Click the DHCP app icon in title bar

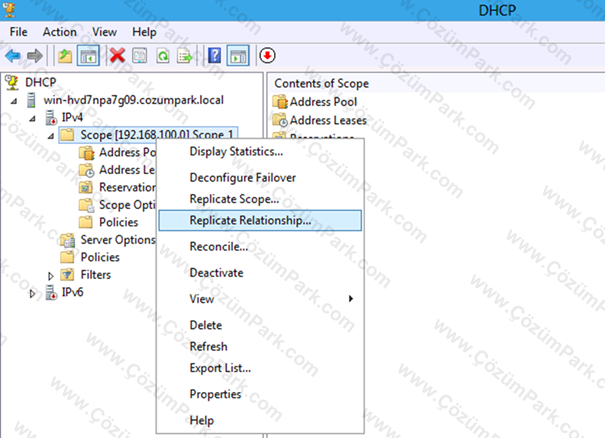pos(8,9)
